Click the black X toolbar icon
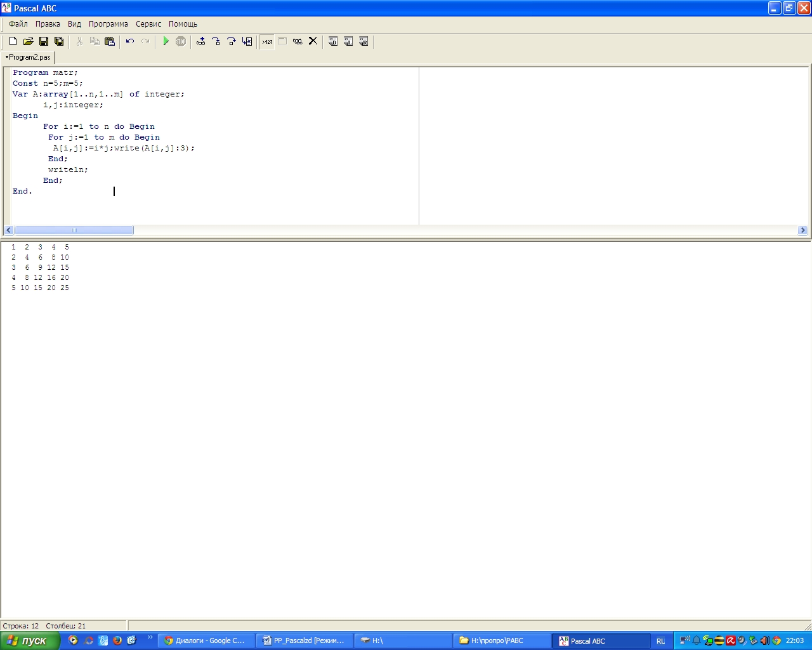 tap(313, 41)
